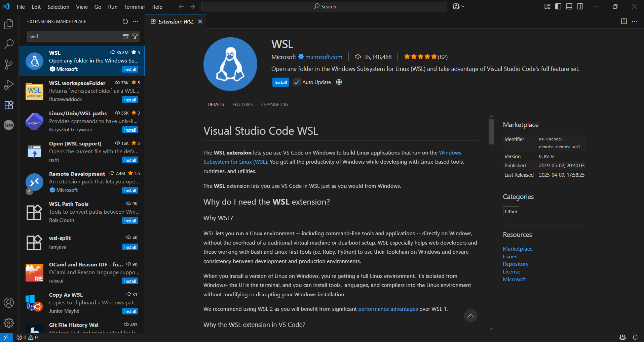Viewport: 644px width, 342px height.
Task: Click the WSL penguin extension logo
Action: 230,64
